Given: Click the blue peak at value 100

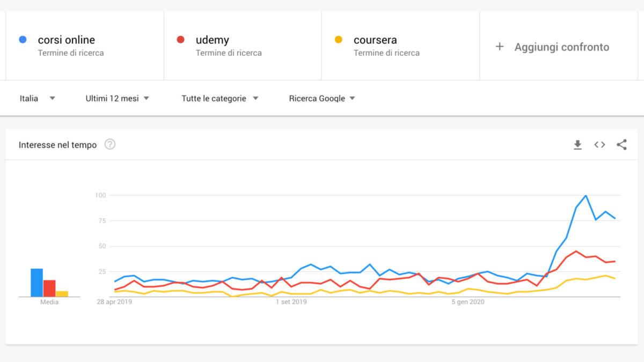Looking at the screenshot, I should pos(586,195).
